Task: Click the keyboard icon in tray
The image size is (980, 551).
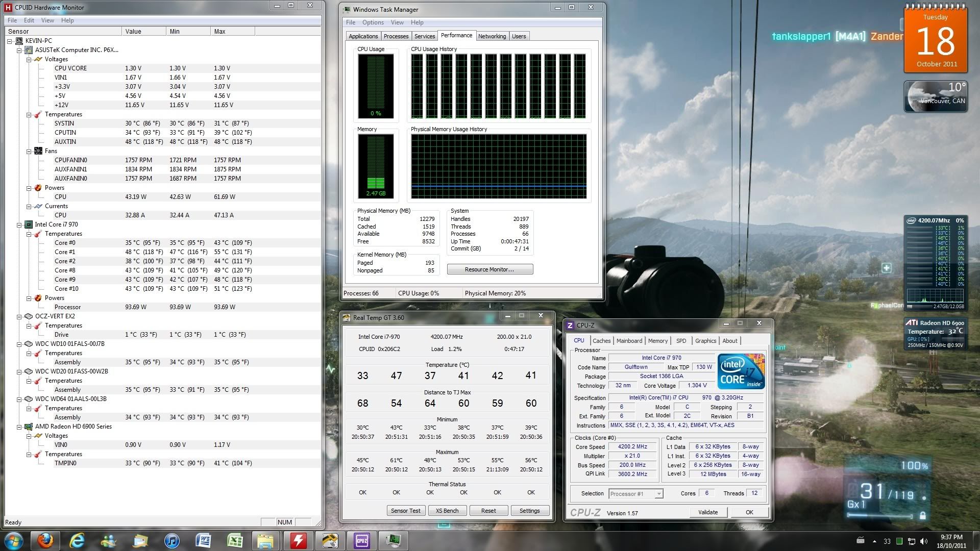Action: pyautogui.click(x=861, y=540)
